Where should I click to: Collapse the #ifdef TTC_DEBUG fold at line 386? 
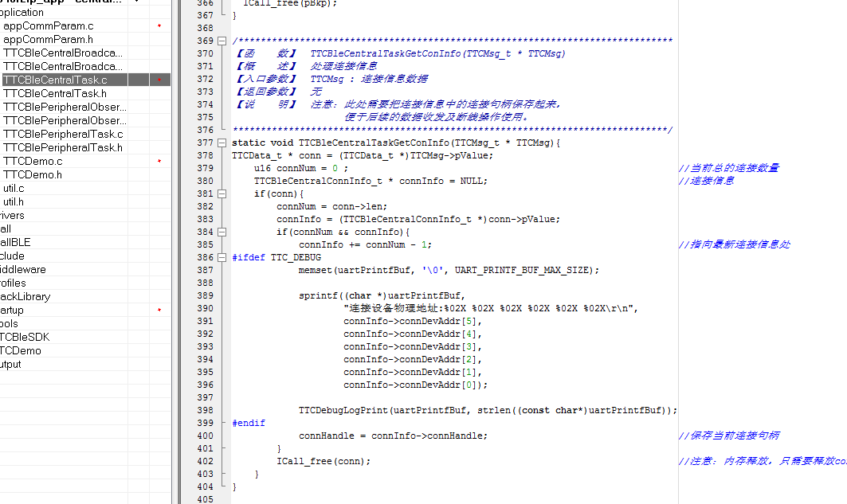point(222,257)
